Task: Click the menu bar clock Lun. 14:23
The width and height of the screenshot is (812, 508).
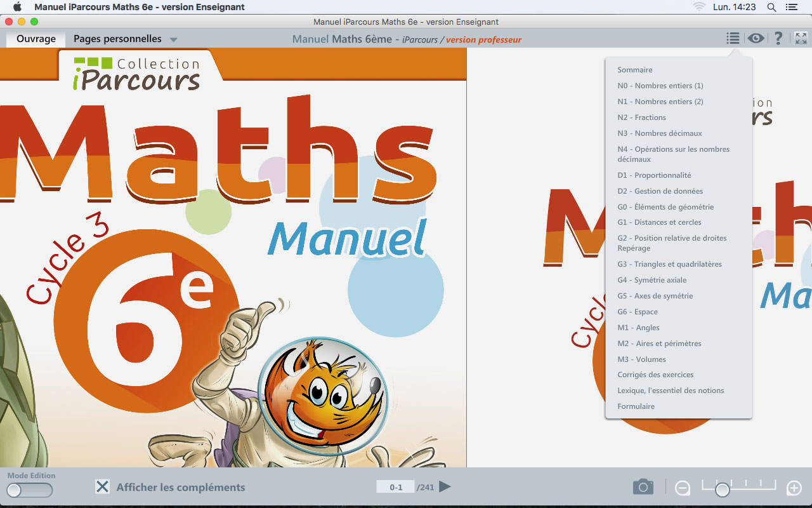Action: pyautogui.click(x=735, y=7)
